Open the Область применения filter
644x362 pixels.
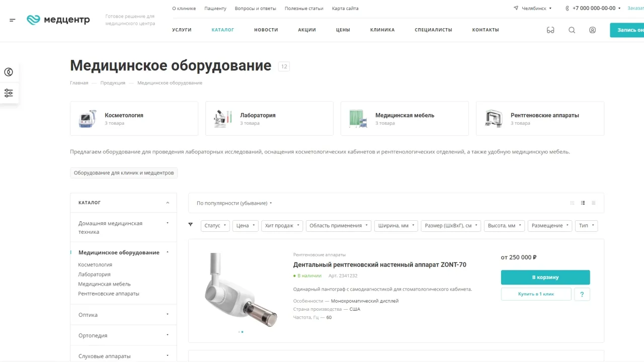[338, 226]
